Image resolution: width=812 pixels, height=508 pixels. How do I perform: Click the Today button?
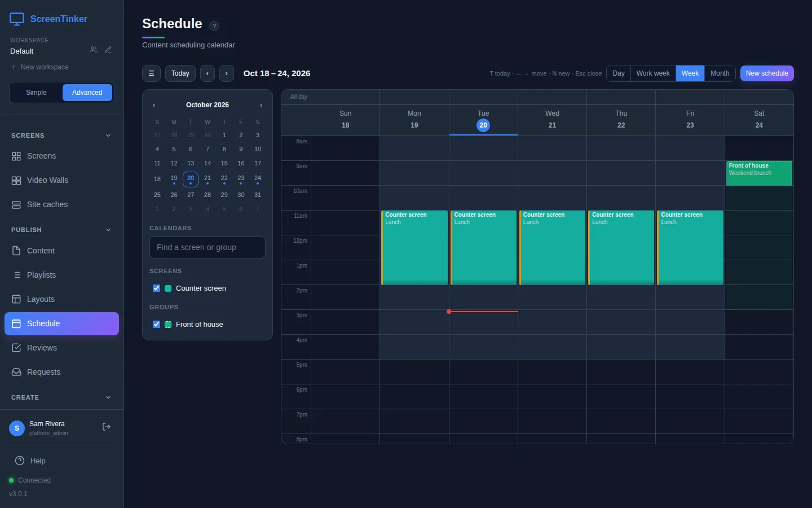180,73
